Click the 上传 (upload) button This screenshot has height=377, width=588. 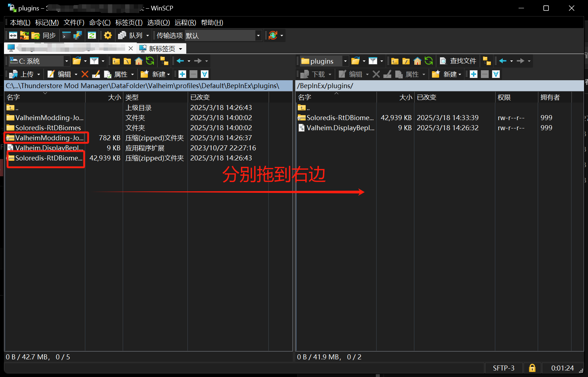click(x=22, y=74)
